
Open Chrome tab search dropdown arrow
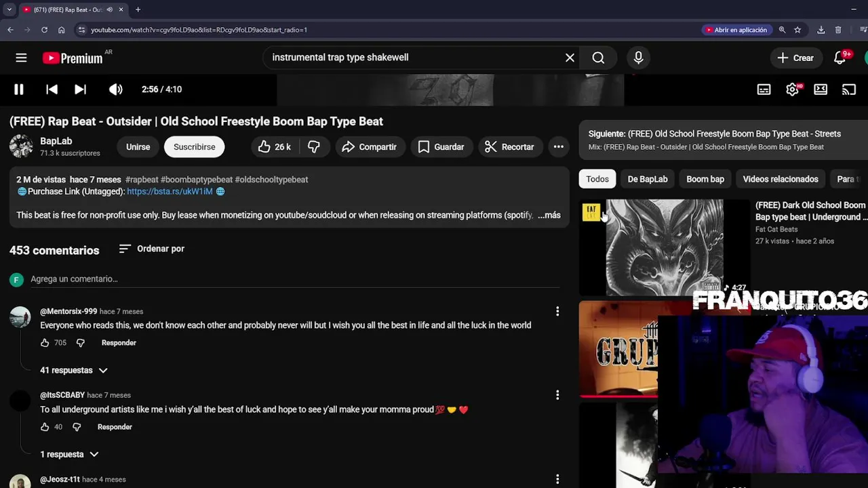(9, 9)
